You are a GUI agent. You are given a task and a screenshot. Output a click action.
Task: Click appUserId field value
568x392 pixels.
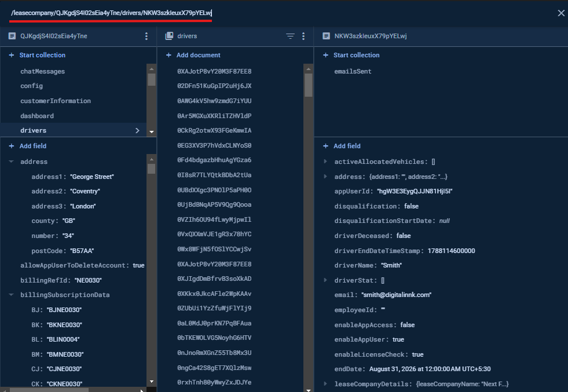[415, 191]
